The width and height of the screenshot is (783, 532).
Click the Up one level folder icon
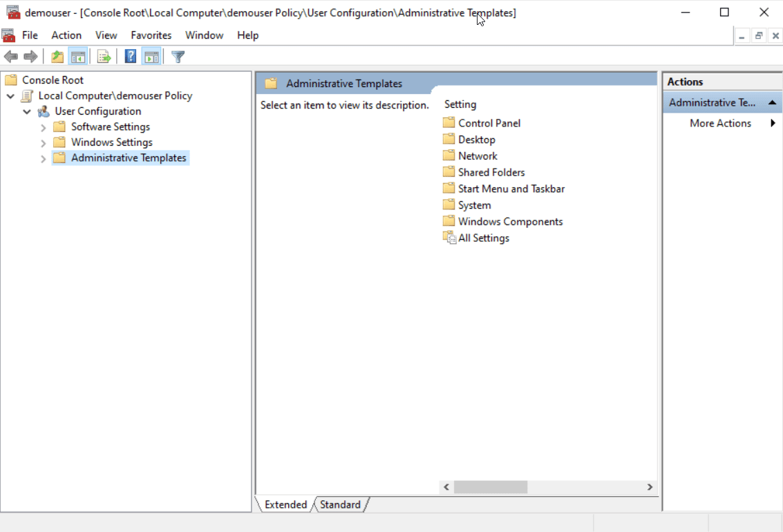(57, 57)
